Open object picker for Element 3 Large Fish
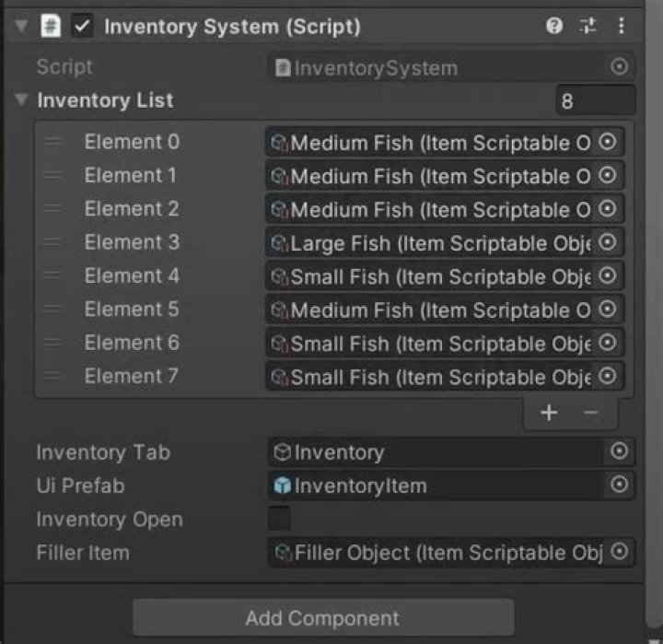Viewport: 663px width, 644px height. (x=607, y=242)
